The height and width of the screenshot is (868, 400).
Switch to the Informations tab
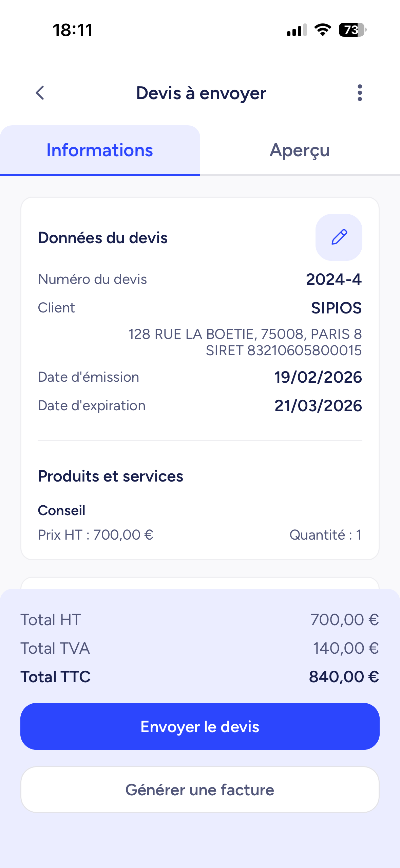[x=100, y=150]
